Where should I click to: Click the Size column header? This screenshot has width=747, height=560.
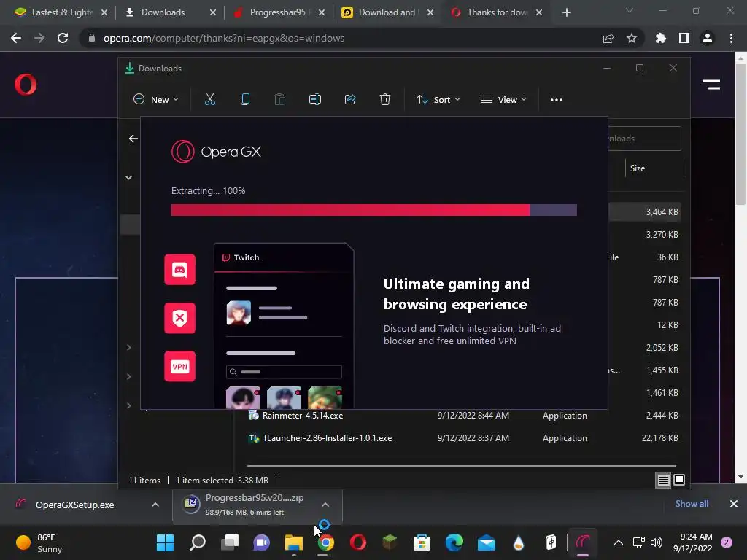coord(654,168)
